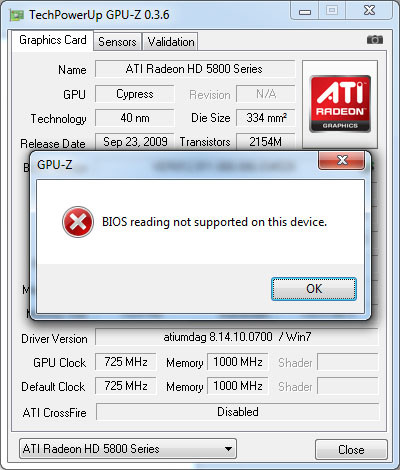Click the ATI CrossFire Disabled field
400x470 pixels.
[x=238, y=412]
